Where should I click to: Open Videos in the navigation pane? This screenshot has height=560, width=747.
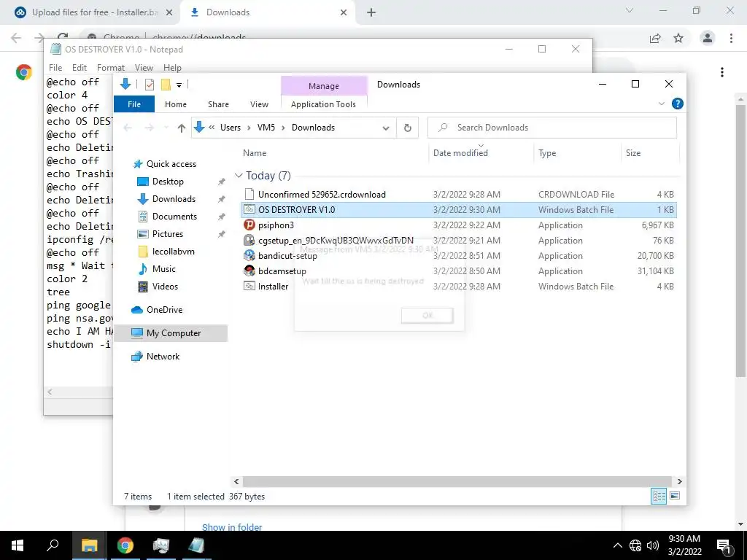[165, 286]
